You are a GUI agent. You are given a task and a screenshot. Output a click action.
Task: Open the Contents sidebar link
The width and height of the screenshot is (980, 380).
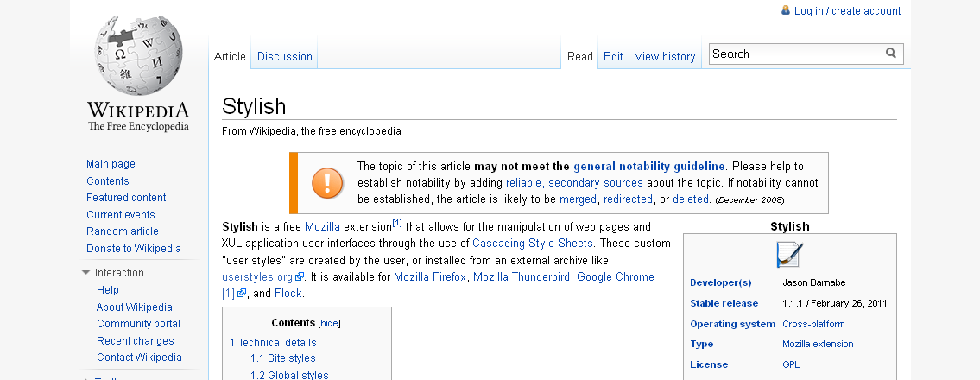coord(108,180)
